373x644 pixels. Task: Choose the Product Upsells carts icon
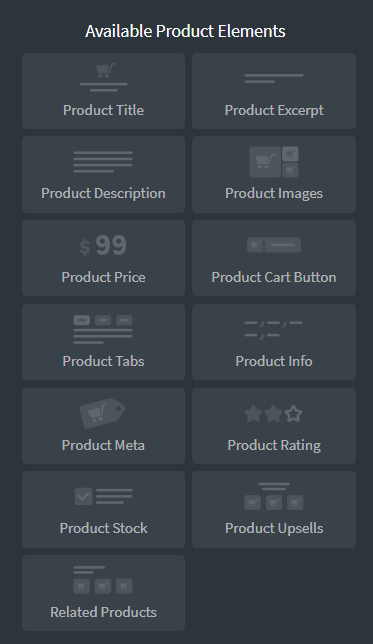(274, 496)
